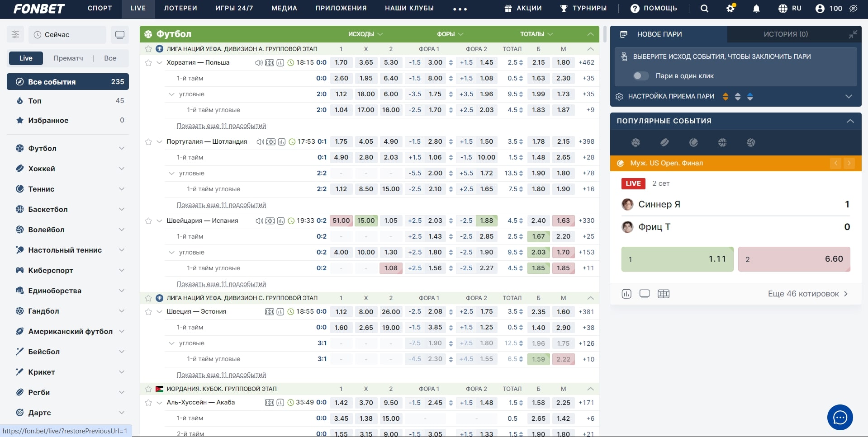Show 11 more sub-events for Португалия — Шотландия
The image size is (868, 437).
221,205
